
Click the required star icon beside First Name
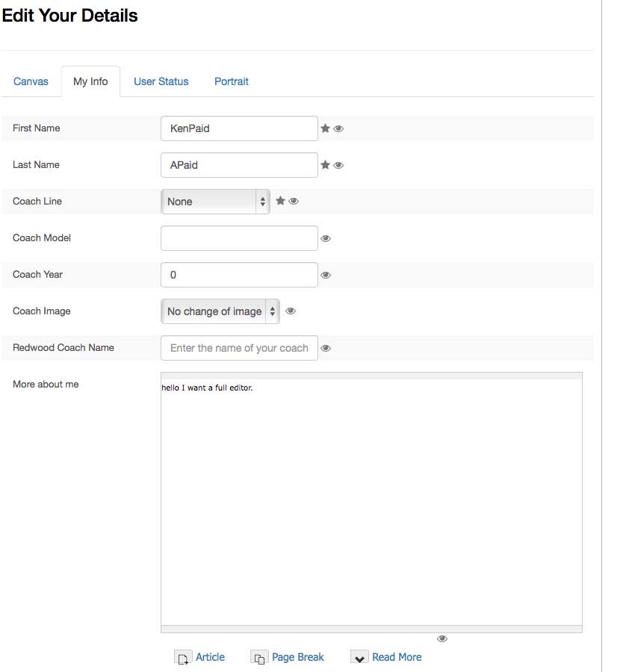(325, 128)
